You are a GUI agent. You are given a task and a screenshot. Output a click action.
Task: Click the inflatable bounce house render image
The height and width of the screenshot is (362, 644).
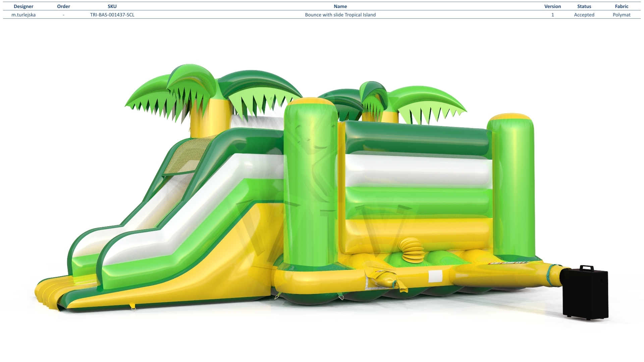coord(321,192)
